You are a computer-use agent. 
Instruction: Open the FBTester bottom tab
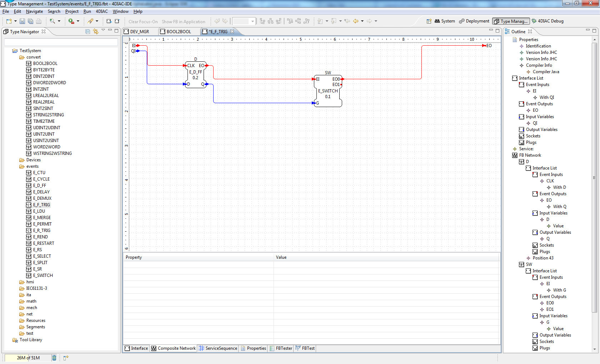(281, 348)
